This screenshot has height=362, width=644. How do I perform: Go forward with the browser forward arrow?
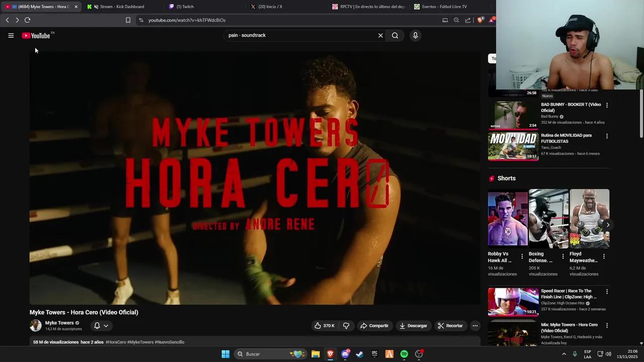coord(17,20)
